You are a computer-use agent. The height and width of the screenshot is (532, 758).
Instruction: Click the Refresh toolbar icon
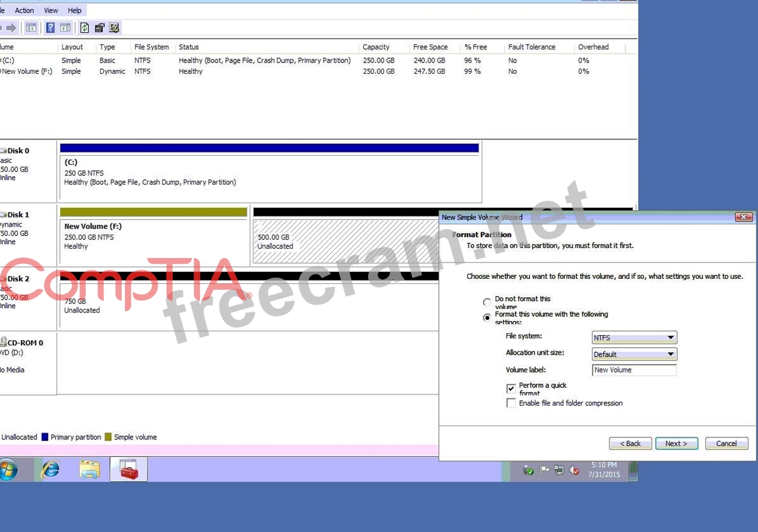coord(85,28)
